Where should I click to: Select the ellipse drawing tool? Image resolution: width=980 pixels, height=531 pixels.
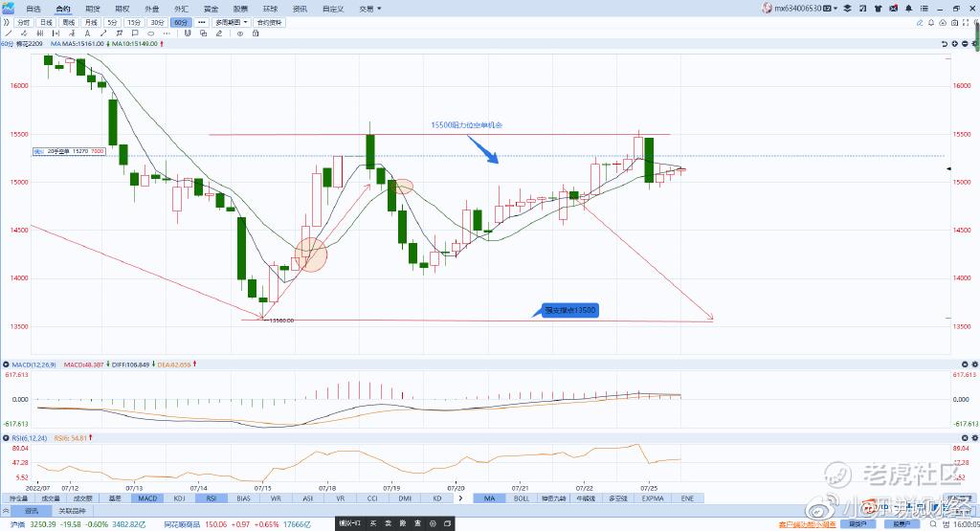click(150, 33)
